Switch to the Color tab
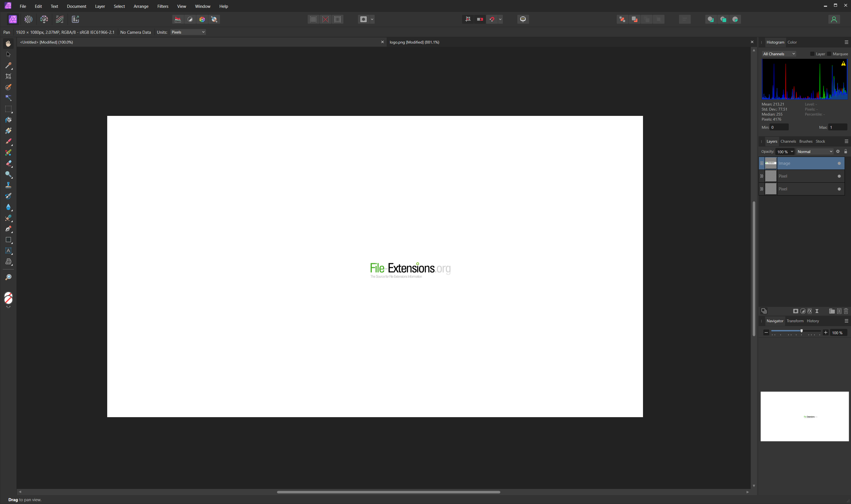 click(792, 42)
